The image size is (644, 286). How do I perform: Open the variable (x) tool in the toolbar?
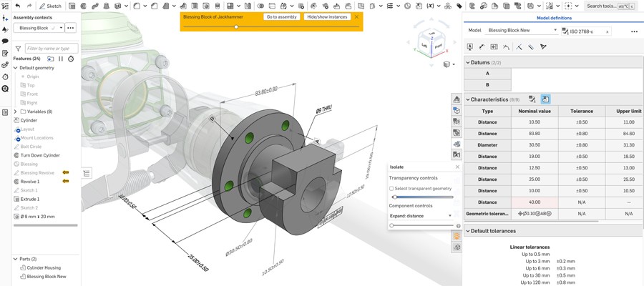(429, 6)
